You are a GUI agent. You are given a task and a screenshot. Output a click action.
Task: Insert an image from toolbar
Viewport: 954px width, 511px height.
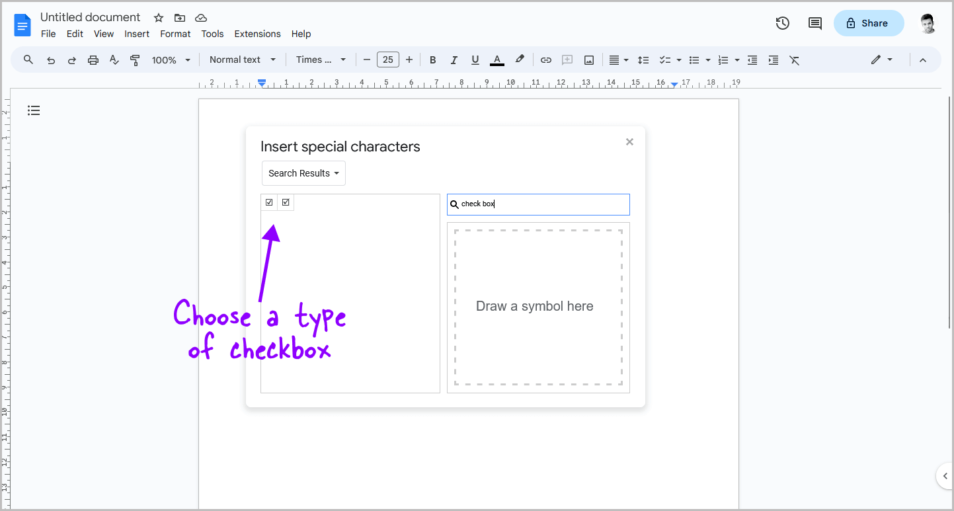[x=588, y=60]
